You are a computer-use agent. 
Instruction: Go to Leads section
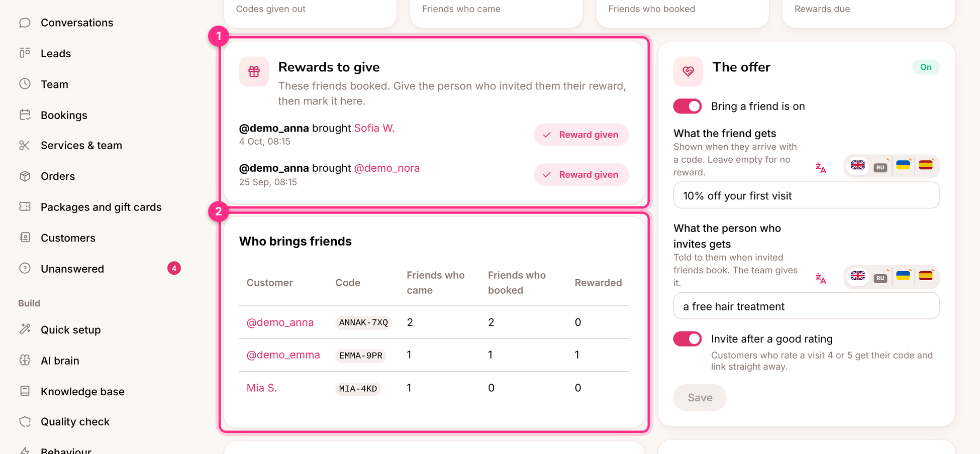[56, 53]
